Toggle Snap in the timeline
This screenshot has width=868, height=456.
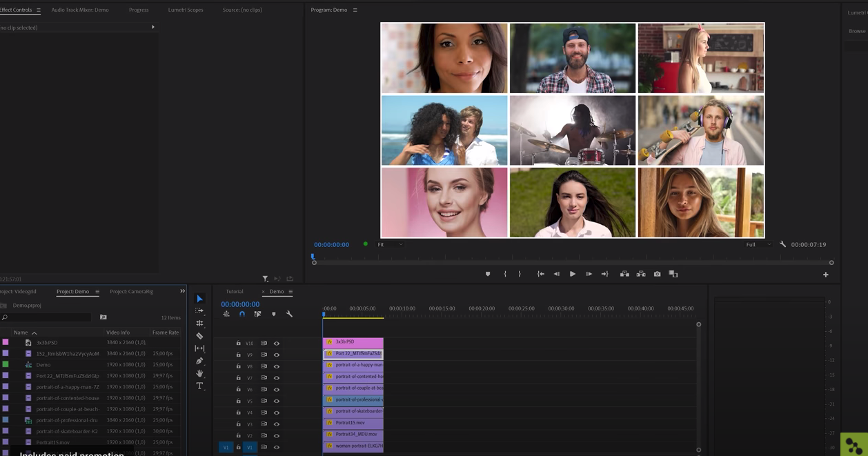(x=242, y=314)
